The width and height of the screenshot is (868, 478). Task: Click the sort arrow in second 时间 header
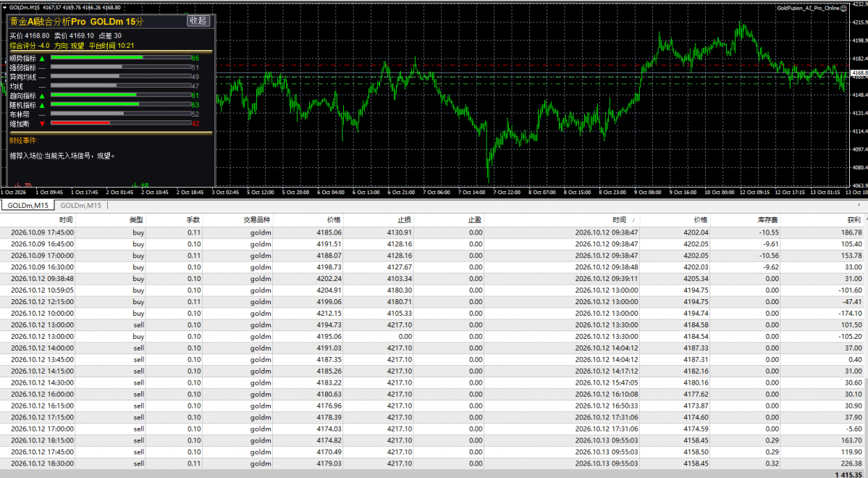[x=634, y=220]
